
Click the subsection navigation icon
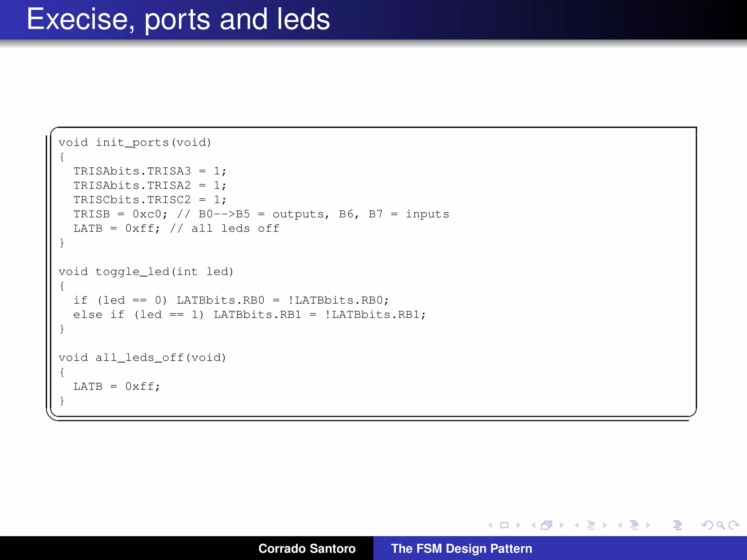(x=591, y=525)
